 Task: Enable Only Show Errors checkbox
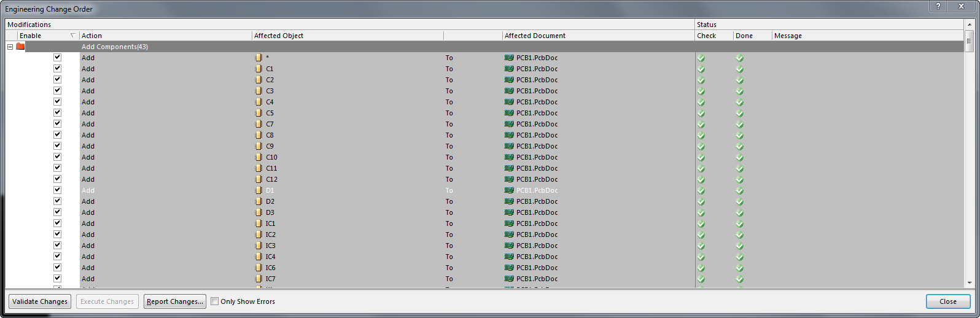pos(214,301)
